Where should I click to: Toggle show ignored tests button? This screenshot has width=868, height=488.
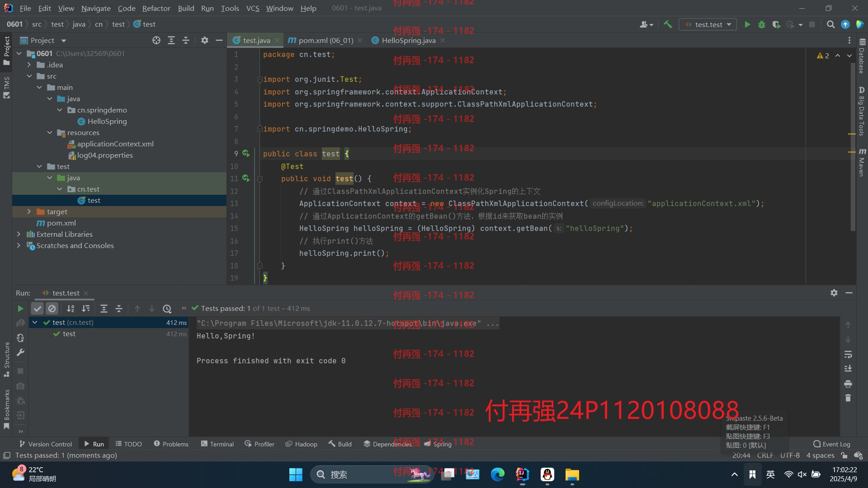(52, 309)
